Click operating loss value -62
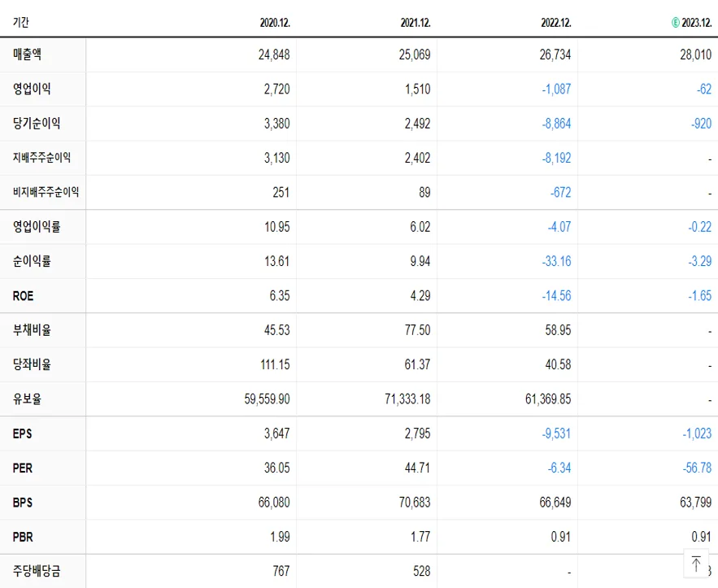 [704, 89]
